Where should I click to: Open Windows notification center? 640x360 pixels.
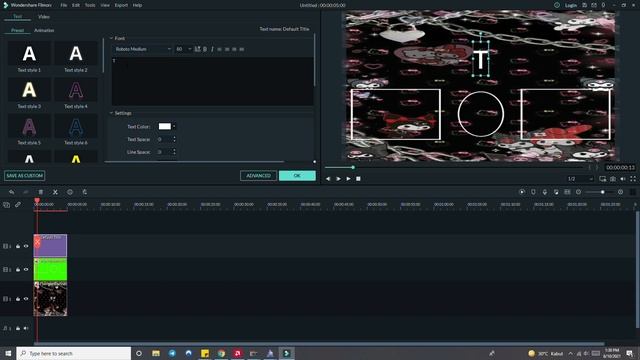630,353
